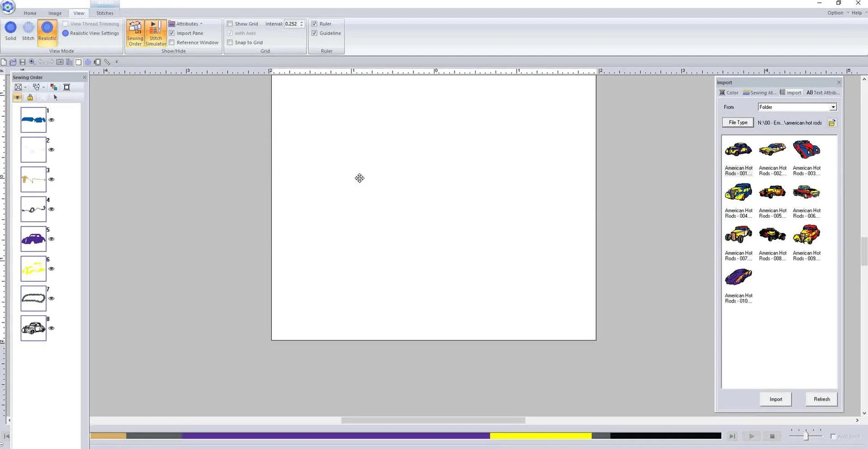The height and width of the screenshot is (449, 868).
Task: Open the Home ribbon tab
Action: tap(30, 13)
